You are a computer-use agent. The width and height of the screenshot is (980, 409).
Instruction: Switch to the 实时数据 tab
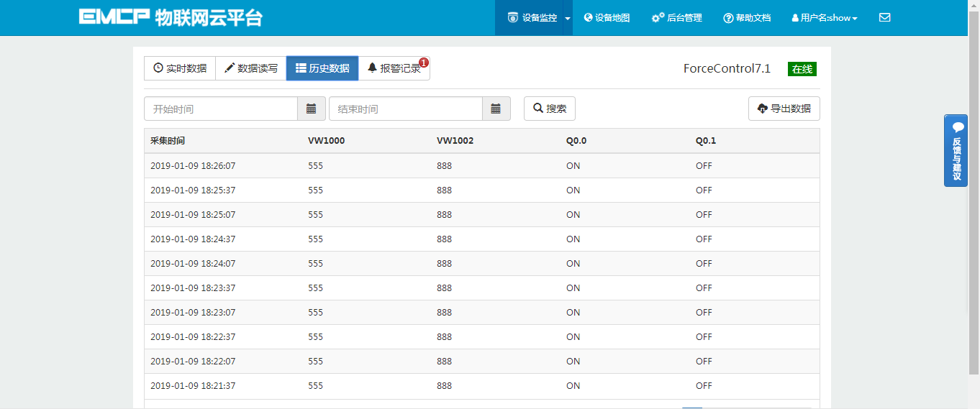click(180, 68)
